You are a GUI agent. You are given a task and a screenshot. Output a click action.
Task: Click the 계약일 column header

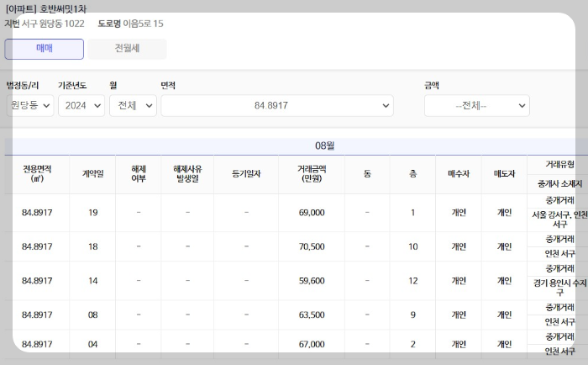click(x=92, y=174)
